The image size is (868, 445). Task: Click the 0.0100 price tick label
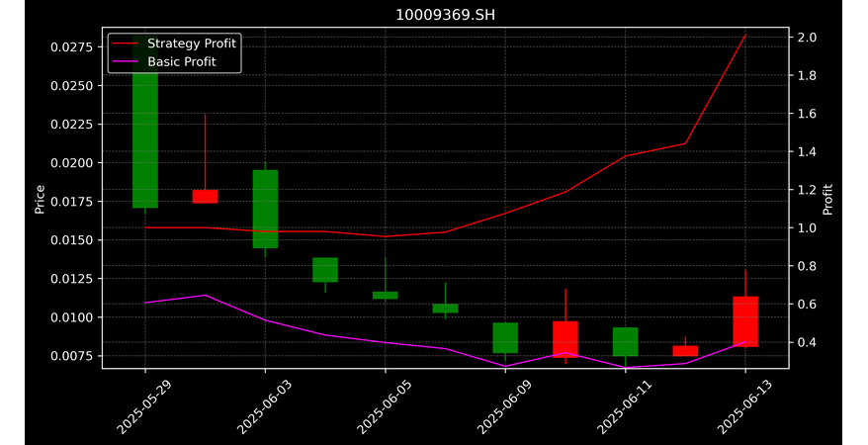tap(72, 317)
